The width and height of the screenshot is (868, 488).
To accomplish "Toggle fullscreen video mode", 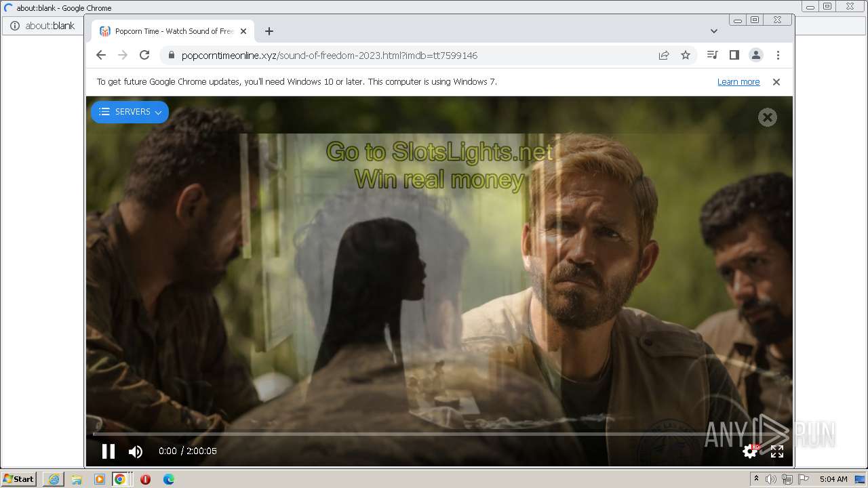I will click(777, 451).
